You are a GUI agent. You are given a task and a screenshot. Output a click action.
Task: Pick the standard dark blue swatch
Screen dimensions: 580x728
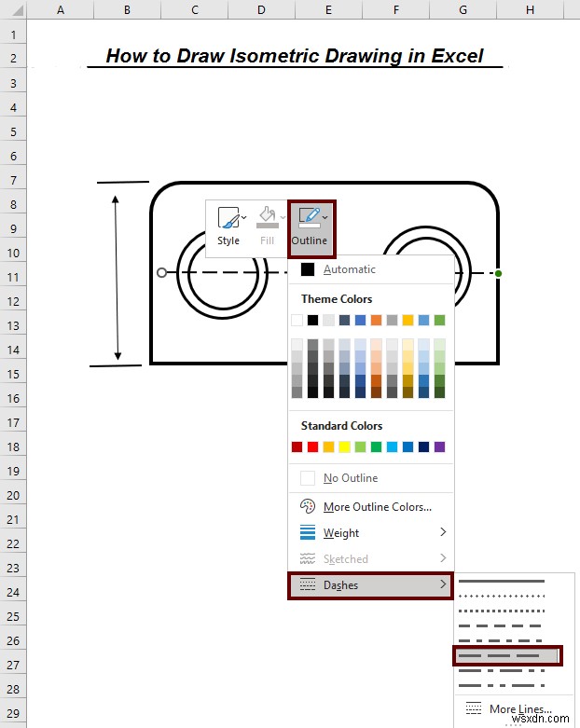coord(423,446)
